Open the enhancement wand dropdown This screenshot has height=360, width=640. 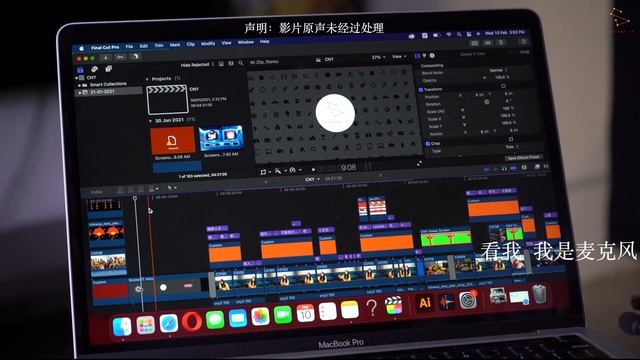pos(280,171)
